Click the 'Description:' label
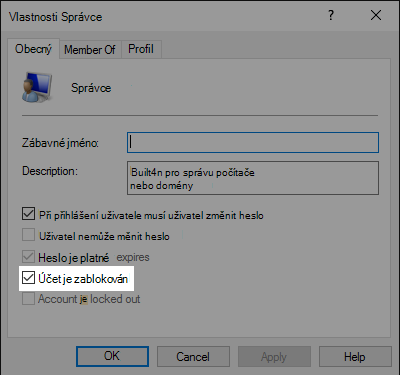400x375 pixels. click(50, 171)
